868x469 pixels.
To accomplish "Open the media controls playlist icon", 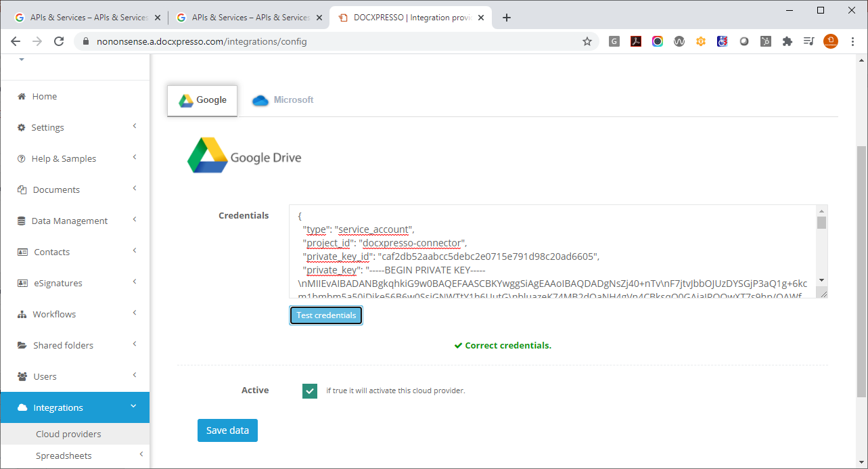I will pos(808,41).
